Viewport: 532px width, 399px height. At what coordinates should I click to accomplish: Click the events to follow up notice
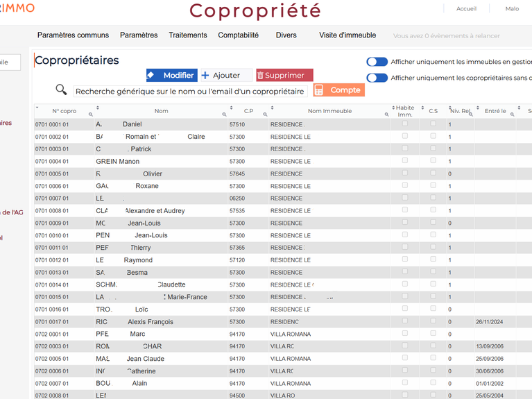[x=446, y=35]
